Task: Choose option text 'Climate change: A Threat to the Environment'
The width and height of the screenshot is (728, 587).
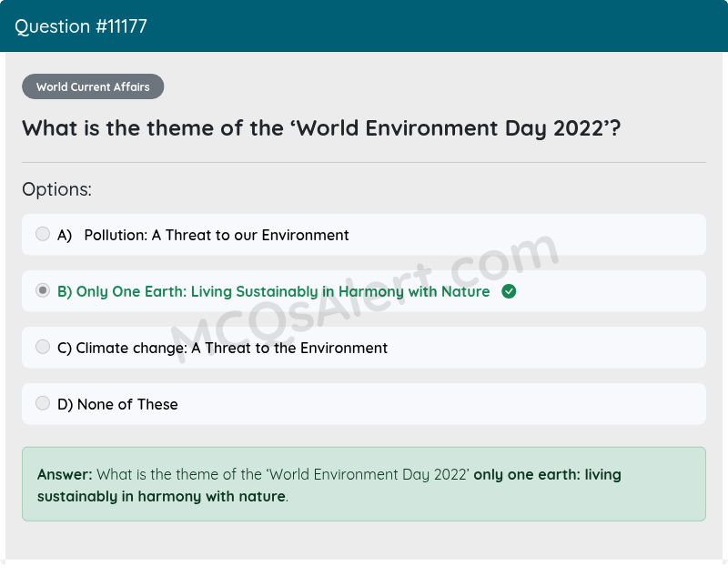Action: 231,348
